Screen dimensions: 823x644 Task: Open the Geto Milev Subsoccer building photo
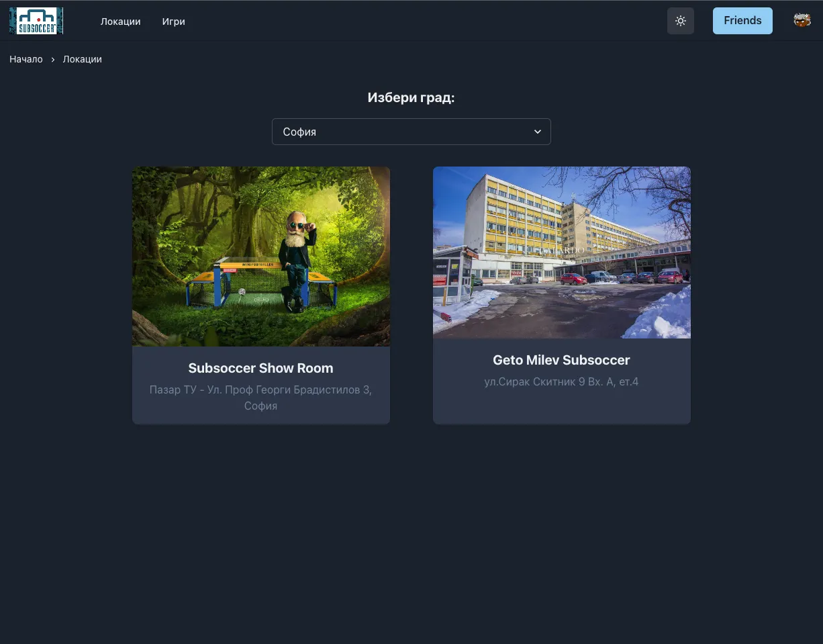pos(562,252)
